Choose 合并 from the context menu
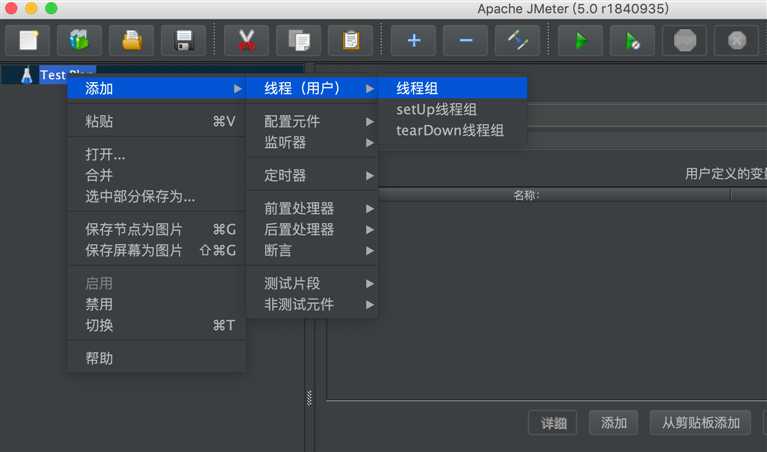This screenshot has height=452, width=767. [x=156, y=175]
